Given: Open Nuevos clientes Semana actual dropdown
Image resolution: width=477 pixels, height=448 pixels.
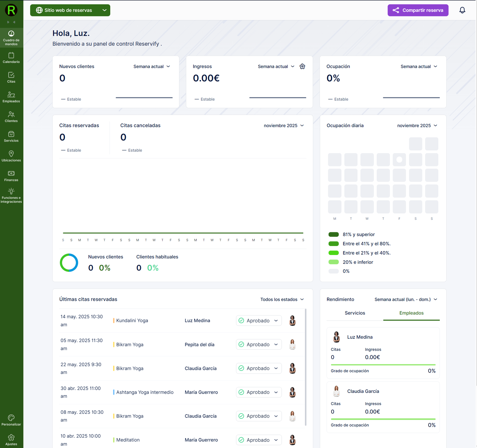Looking at the screenshot, I should [x=151, y=66].
